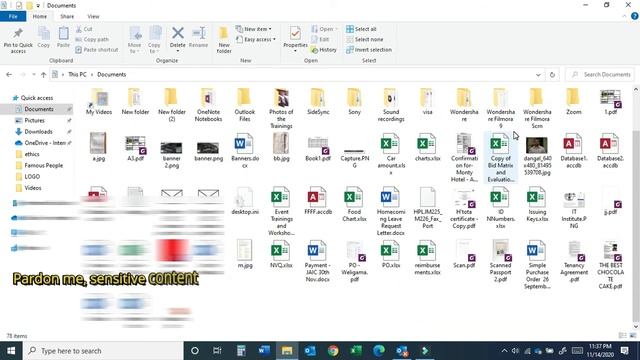Open Word from the taskbar

264,351
